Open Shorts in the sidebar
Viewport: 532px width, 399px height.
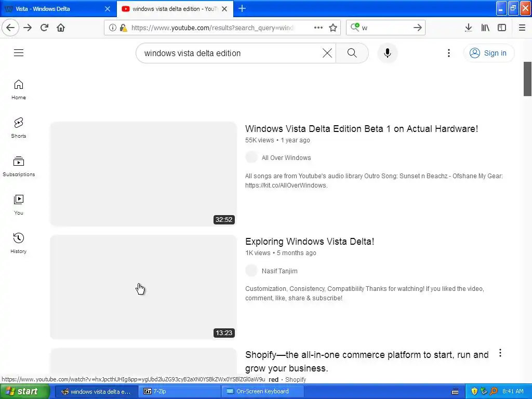click(x=19, y=128)
